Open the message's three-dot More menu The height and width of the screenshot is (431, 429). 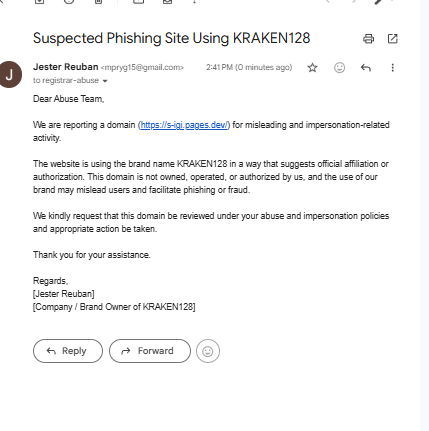coord(393,68)
